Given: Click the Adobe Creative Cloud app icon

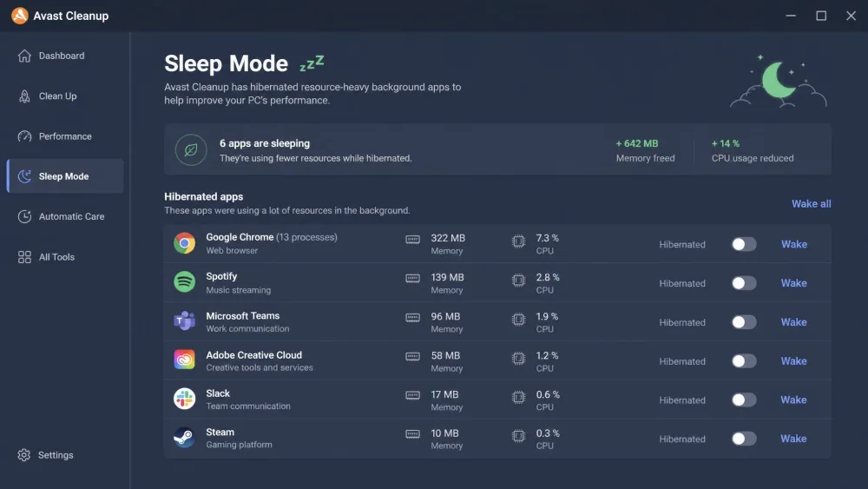Looking at the screenshot, I should tap(184, 360).
